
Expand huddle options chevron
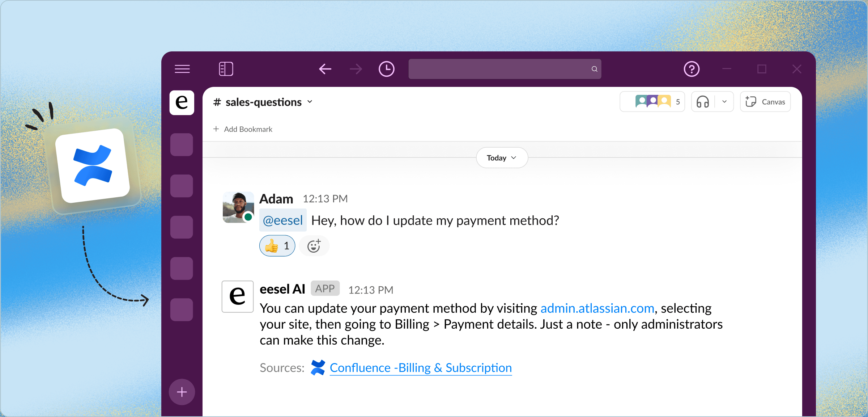(724, 102)
